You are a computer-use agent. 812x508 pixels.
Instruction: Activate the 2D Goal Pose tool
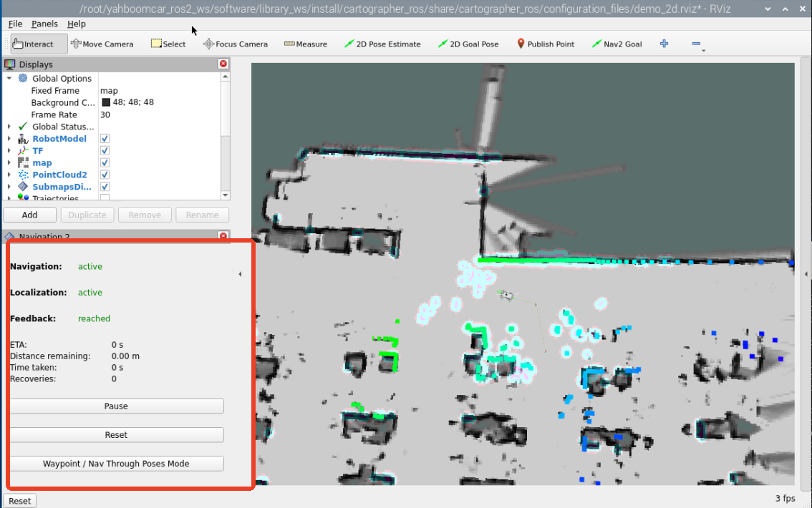(468, 44)
